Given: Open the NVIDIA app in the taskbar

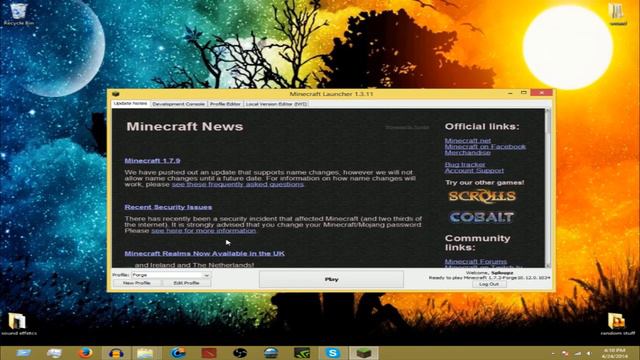Looking at the screenshot, I should (x=302, y=353).
